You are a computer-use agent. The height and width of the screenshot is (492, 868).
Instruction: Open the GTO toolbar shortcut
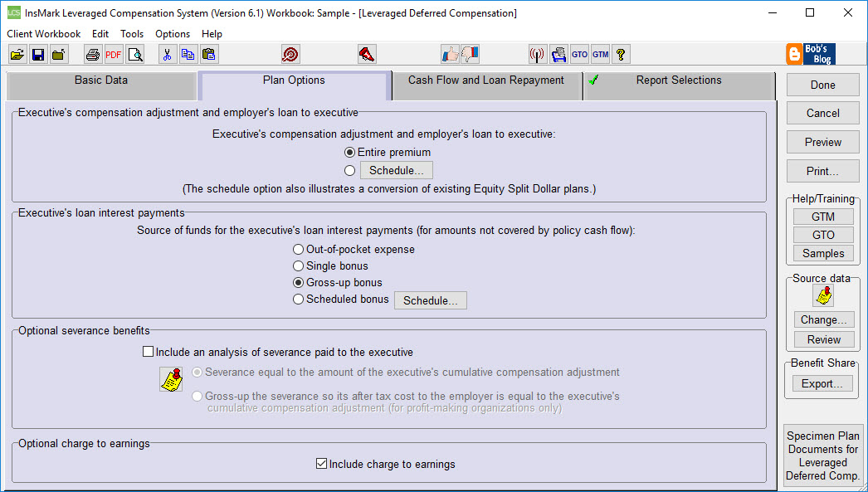[x=579, y=53]
